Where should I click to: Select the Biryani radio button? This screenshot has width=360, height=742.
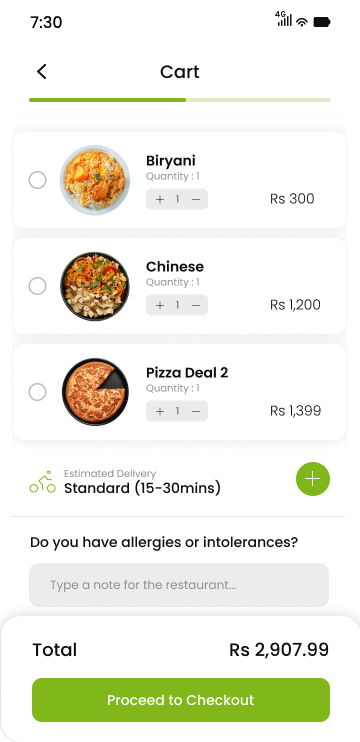point(37,180)
